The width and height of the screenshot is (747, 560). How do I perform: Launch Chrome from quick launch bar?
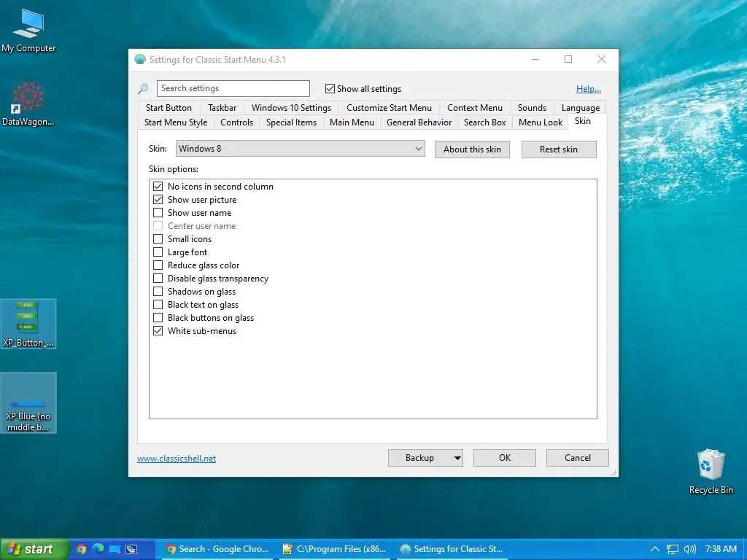pyautogui.click(x=81, y=549)
